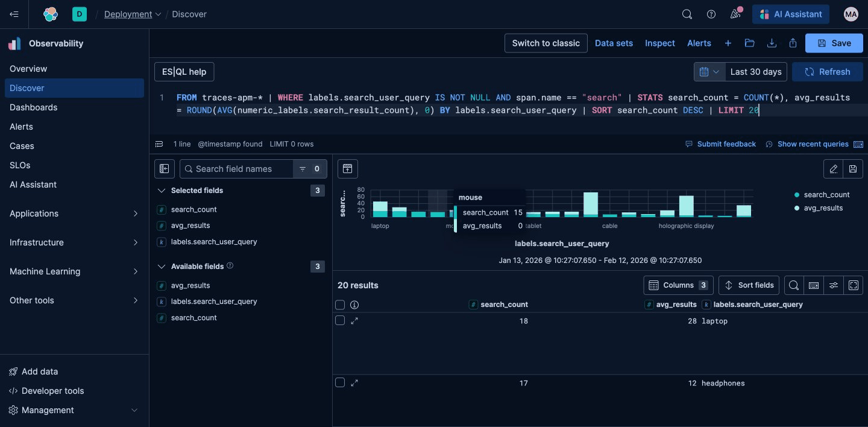Enter full screen for results table
This screenshot has height=427, width=868.
click(853, 285)
